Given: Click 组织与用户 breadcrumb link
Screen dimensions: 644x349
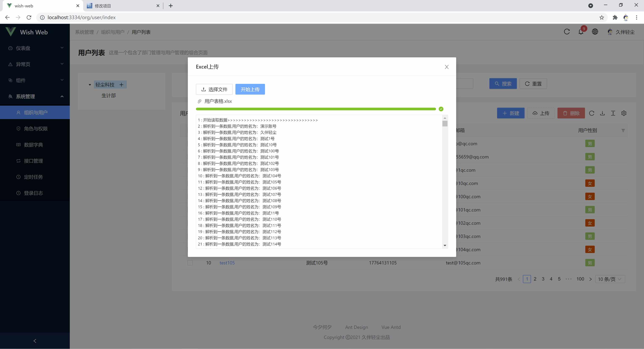Looking at the screenshot, I should click(113, 32).
